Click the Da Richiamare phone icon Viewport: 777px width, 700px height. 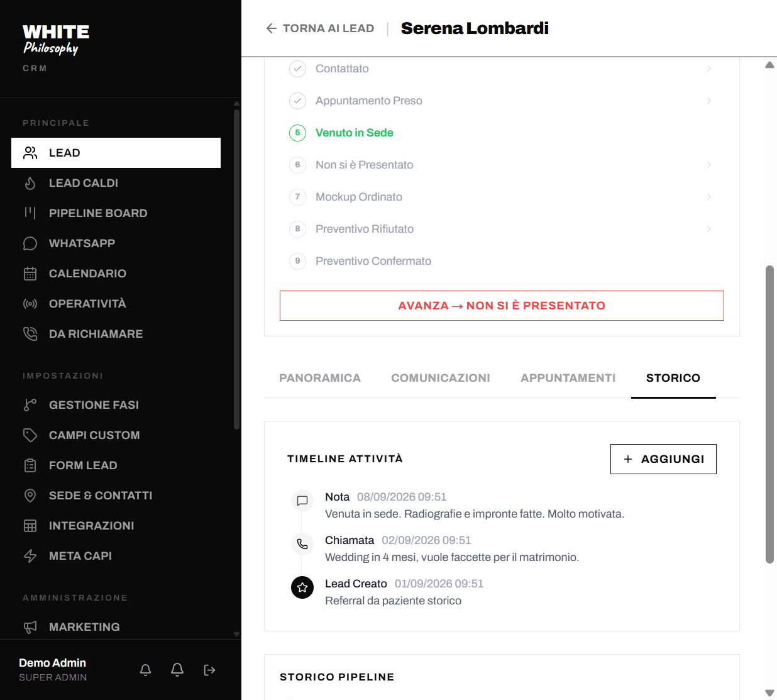30,334
